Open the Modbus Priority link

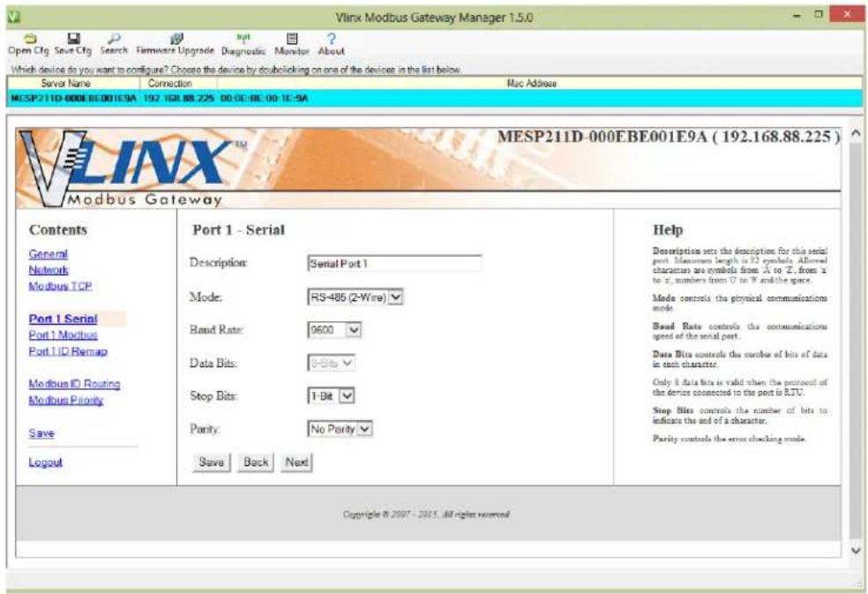pos(66,400)
